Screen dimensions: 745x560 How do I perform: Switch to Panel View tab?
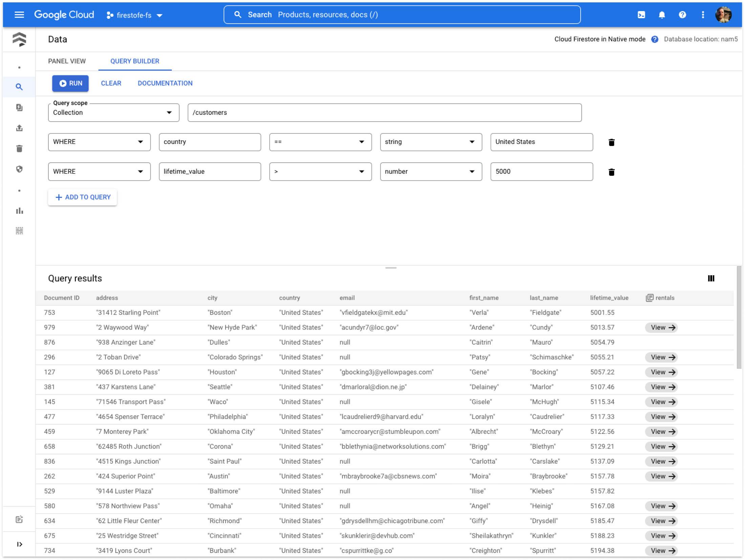pos(67,61)
